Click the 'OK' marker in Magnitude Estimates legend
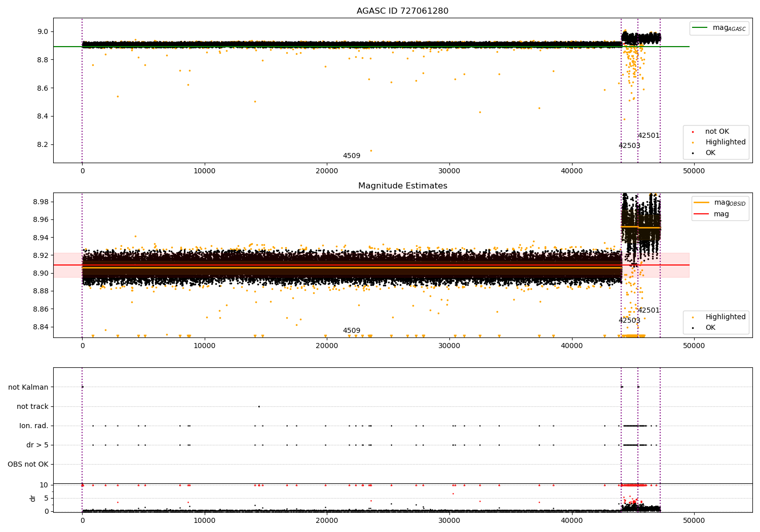This screenshot has height=532, width=760. pyautogui.click(x=693, y=328)
